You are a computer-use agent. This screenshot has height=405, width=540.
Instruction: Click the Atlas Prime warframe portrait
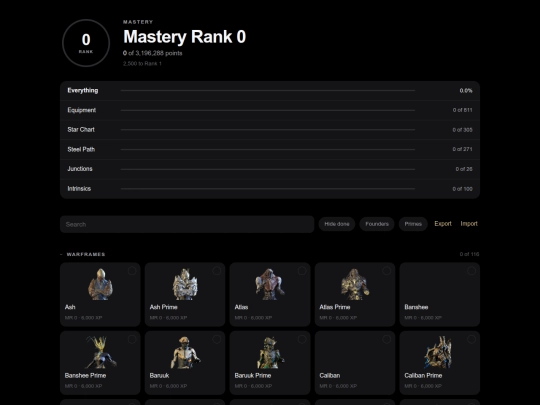click(x=355, y=284)
